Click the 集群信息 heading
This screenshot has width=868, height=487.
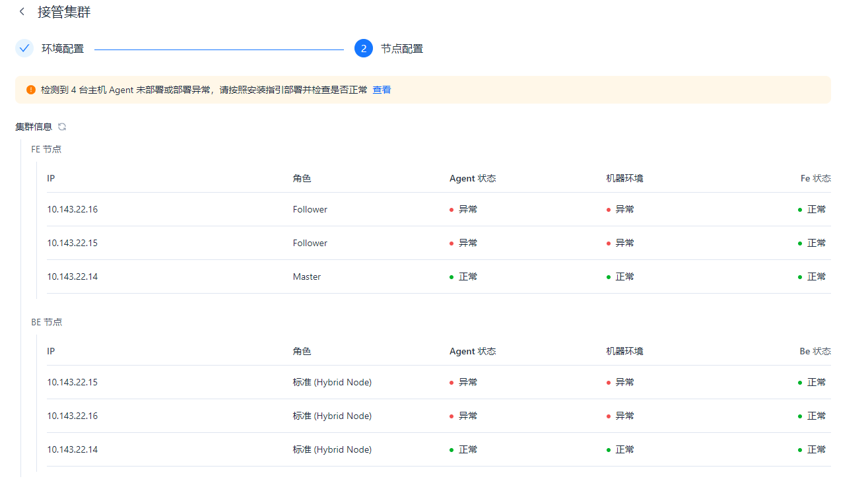click(34, 127)
